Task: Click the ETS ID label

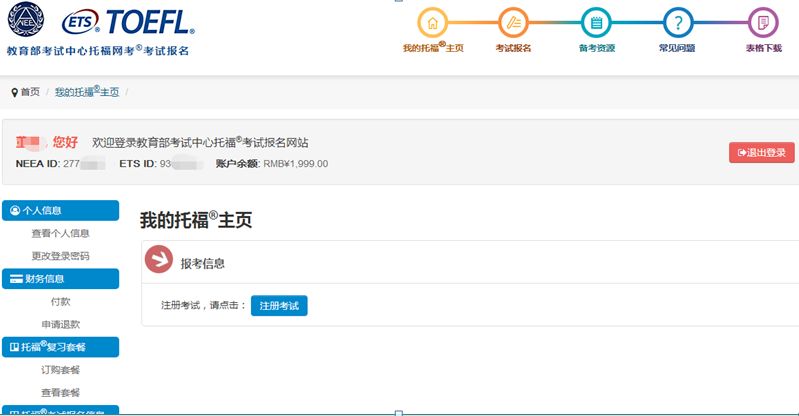Action: (x=138, y=164)
